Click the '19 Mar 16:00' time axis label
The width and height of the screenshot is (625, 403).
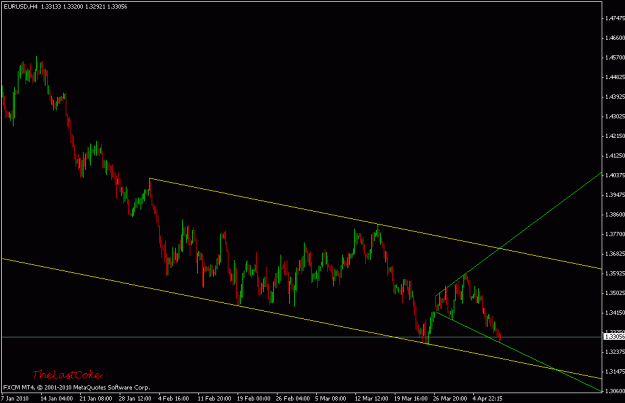[411, 398]
